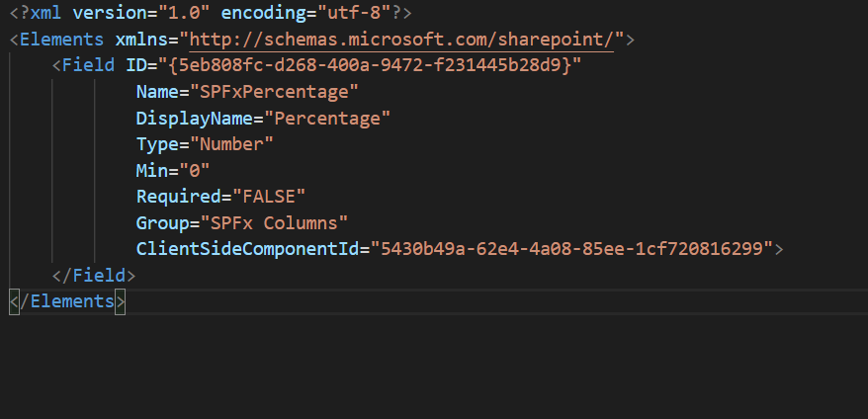Click the ClientSideComponentId GUID value

coord(571,249)
